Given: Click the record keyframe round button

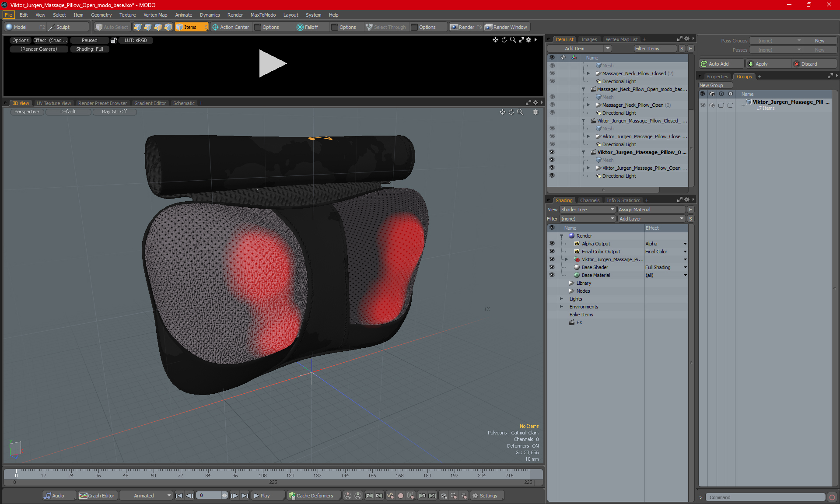Looking at the screenshot, I should click(x=400, y=496).
